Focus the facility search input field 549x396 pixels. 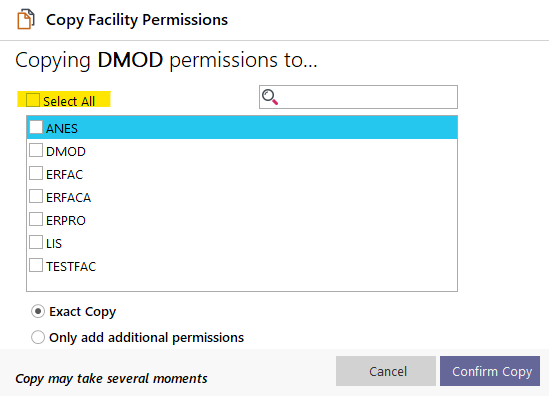coord(358,97)
